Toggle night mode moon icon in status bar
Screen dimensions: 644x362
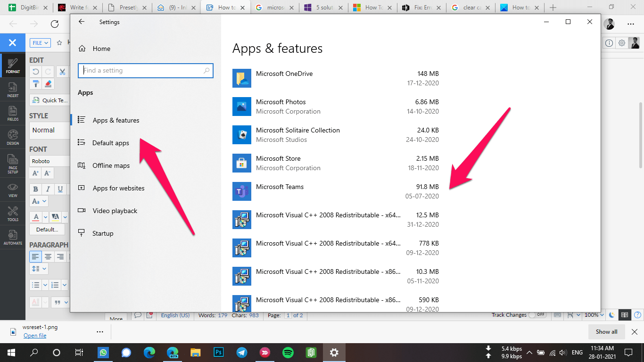pyautogui.click(x=612, y=315)
